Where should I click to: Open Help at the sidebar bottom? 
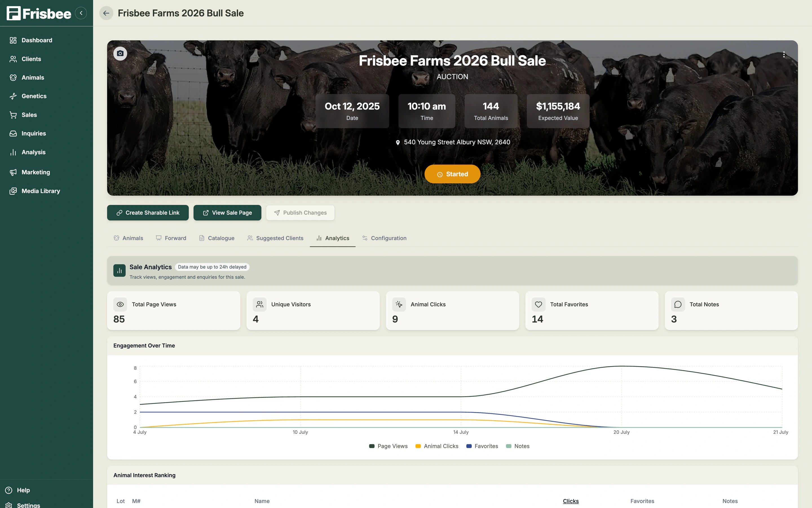tap(23, 490)
